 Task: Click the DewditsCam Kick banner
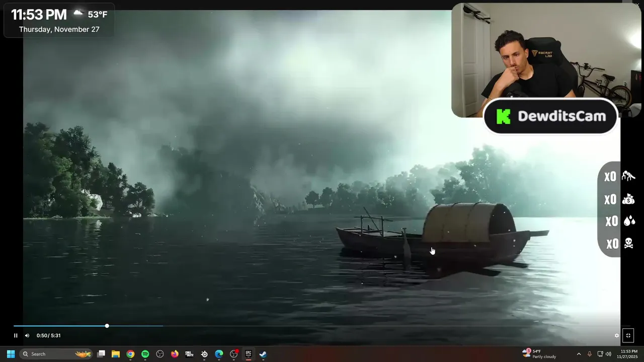[550, 116]
